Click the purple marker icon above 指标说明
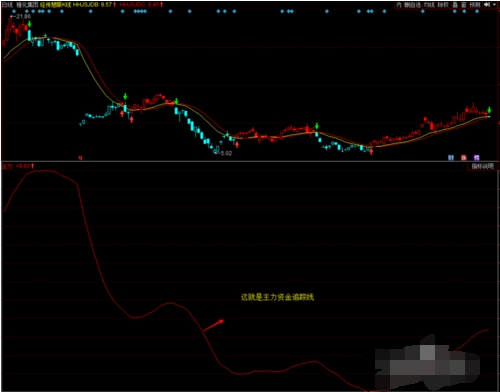This screenshot has height=392, width=500. pos(477,158)
